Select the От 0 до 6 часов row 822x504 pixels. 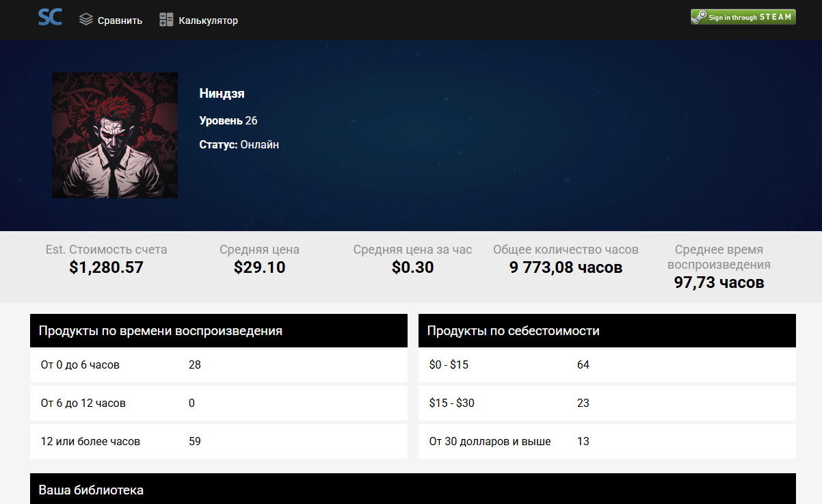click(218, 365)
